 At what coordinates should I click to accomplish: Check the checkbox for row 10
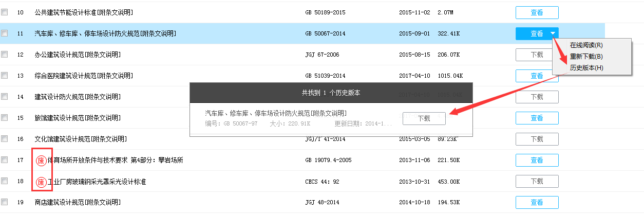(5, 12)
